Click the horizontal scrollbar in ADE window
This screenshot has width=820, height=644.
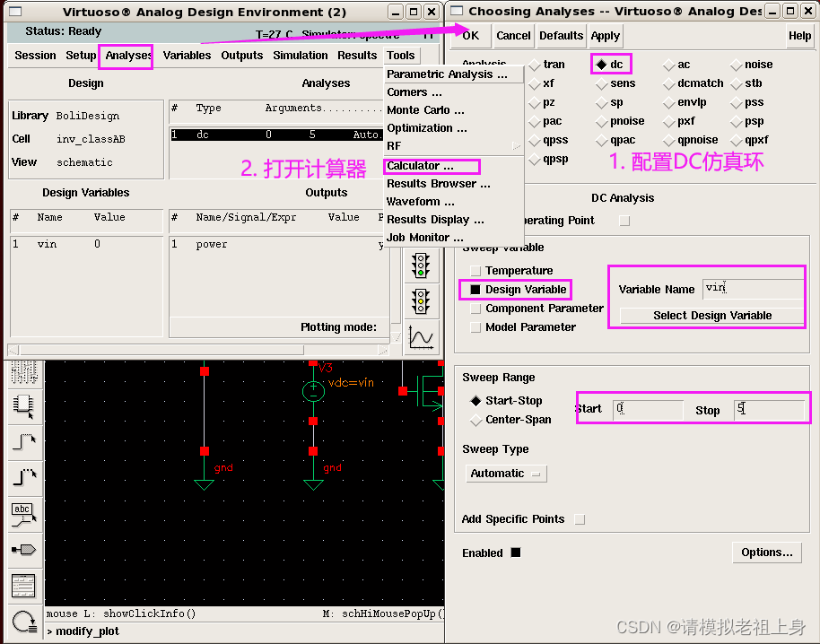point(199,350)
